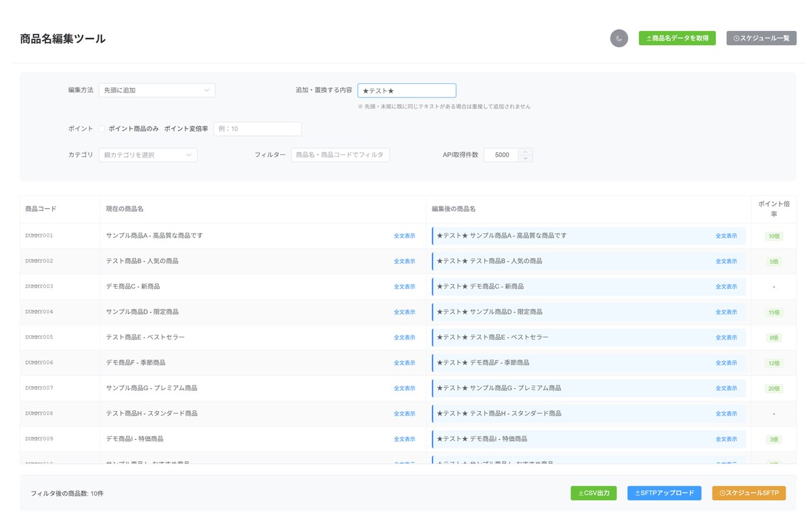Click 商品名データを取得 green button
The height and width of the screenshot is (514, 812).
click(677, 39)
